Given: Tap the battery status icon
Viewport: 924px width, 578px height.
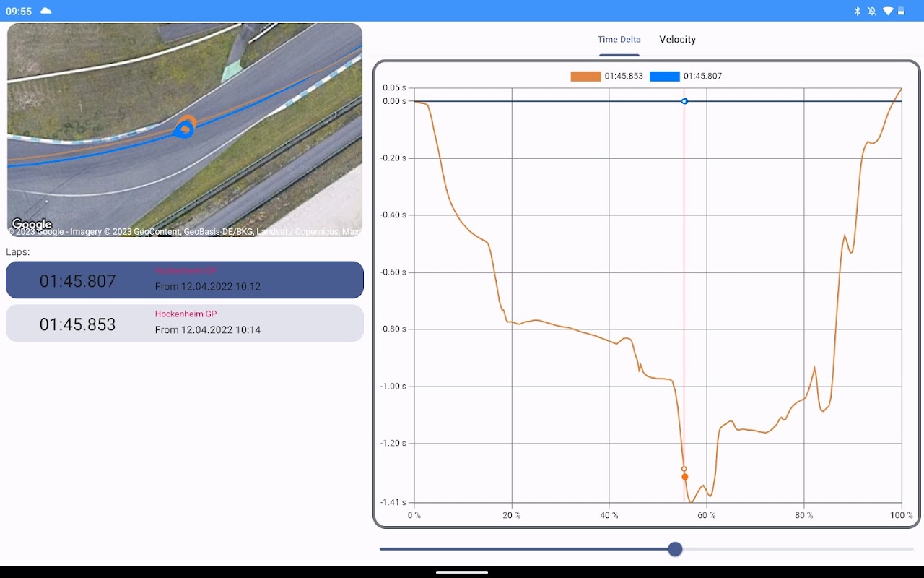Looking at the screenshot, I should click(x=901, y=11).
